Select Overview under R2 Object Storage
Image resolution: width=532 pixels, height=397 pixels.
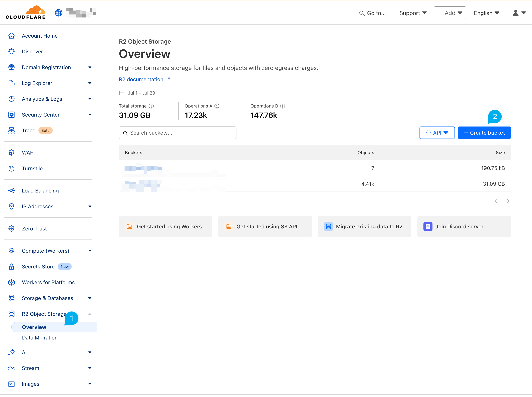coord(54,327)
